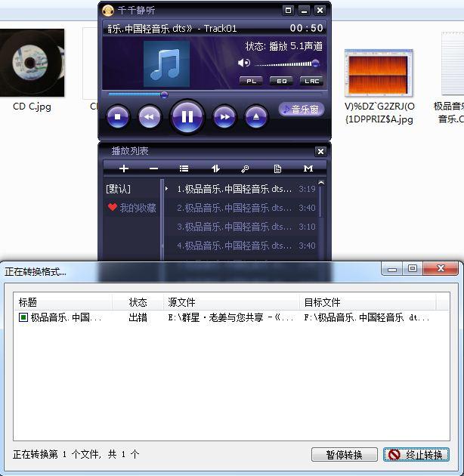The width and height of the screenshot is (464, 476).
Task: Switch TTPlayer to mini mode button
Action: [x=288, y=11]
